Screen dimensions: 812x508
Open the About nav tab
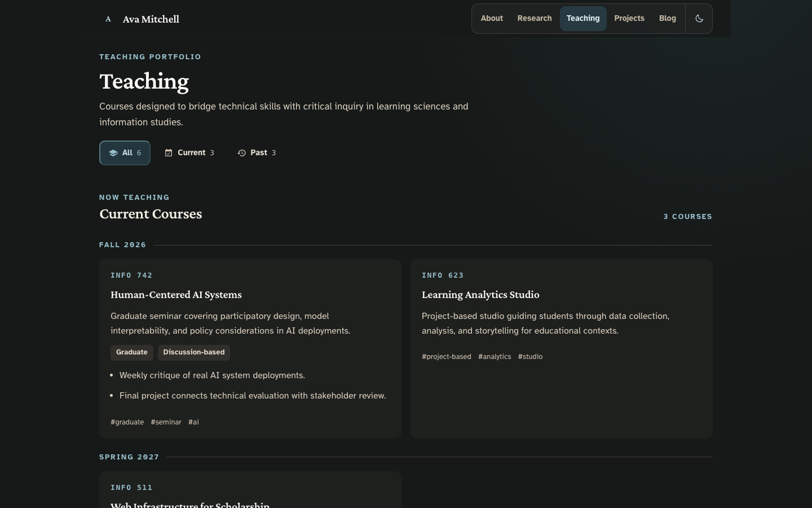coord(492,19)
